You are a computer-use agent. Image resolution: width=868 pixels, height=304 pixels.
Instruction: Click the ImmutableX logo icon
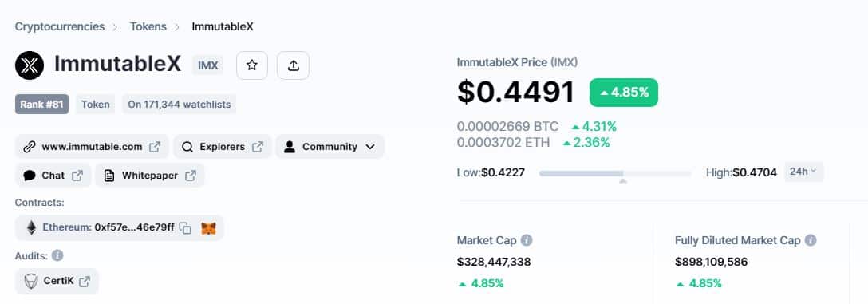pos(30,65)
